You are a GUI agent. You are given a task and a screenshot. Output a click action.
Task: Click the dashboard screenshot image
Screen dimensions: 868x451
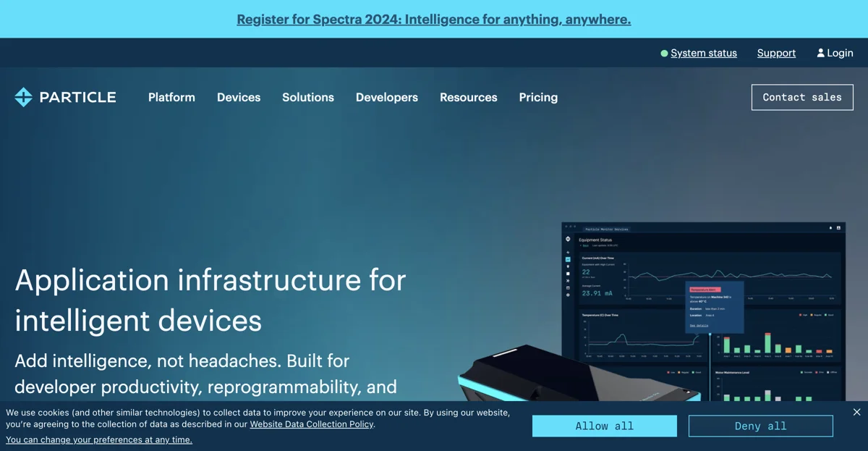(x=703, y=311)
